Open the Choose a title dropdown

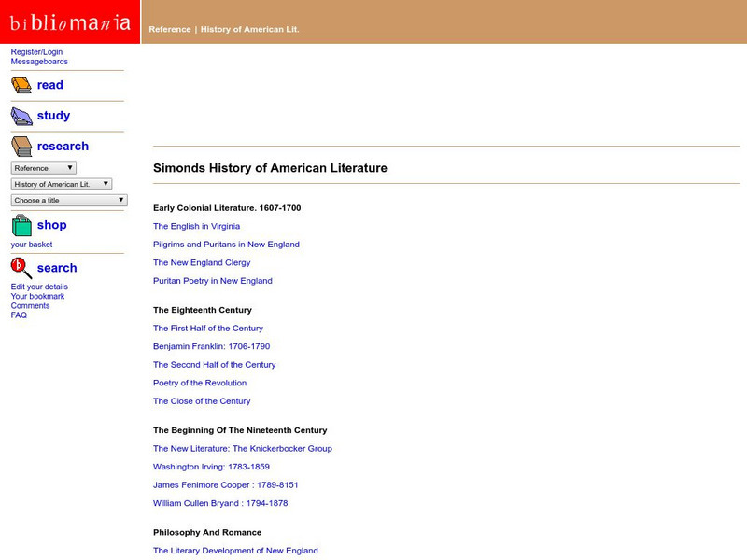(x=69, y=201)
